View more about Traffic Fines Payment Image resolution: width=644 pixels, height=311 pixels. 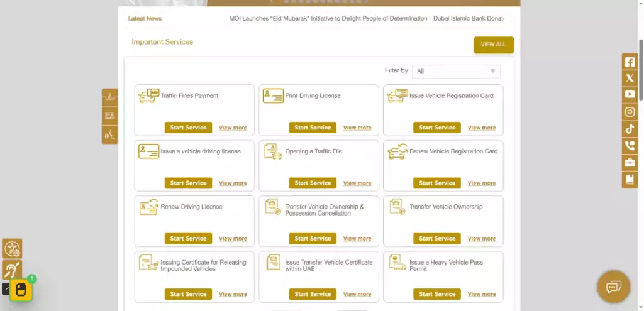[x=233, y=128]
